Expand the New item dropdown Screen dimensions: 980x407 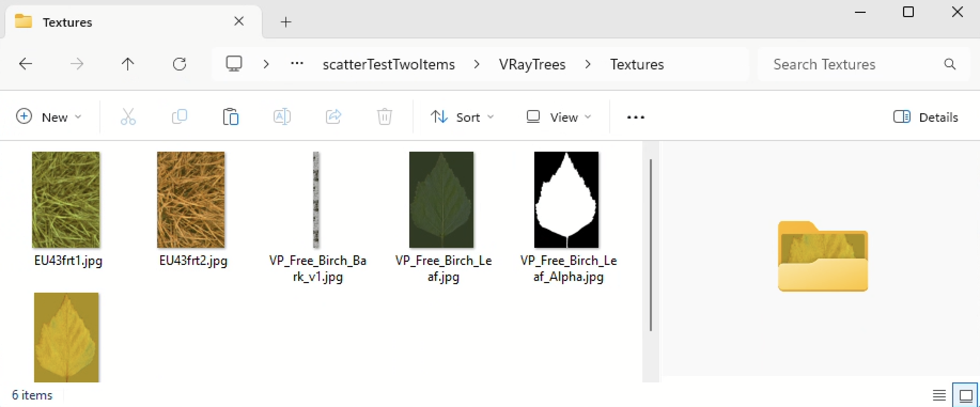coord(49,117)
